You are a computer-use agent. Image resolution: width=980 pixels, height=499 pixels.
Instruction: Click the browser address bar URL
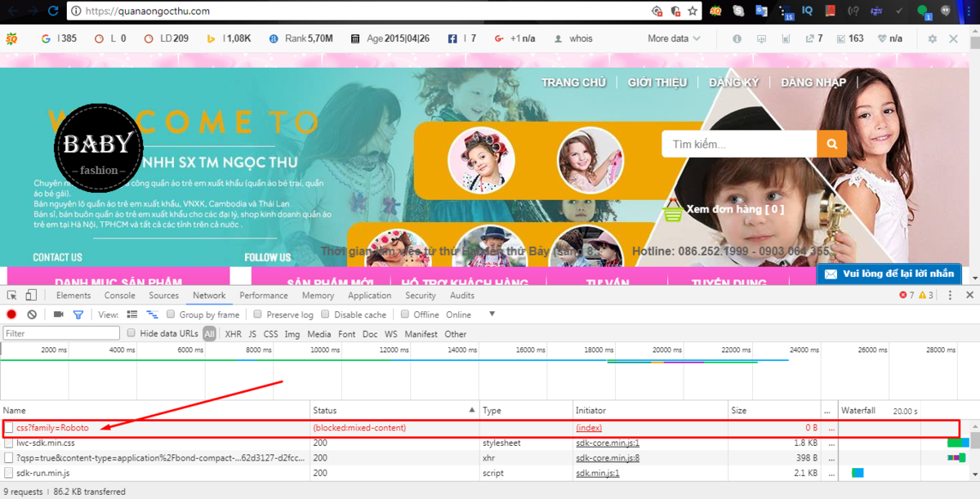pos(147,11)
